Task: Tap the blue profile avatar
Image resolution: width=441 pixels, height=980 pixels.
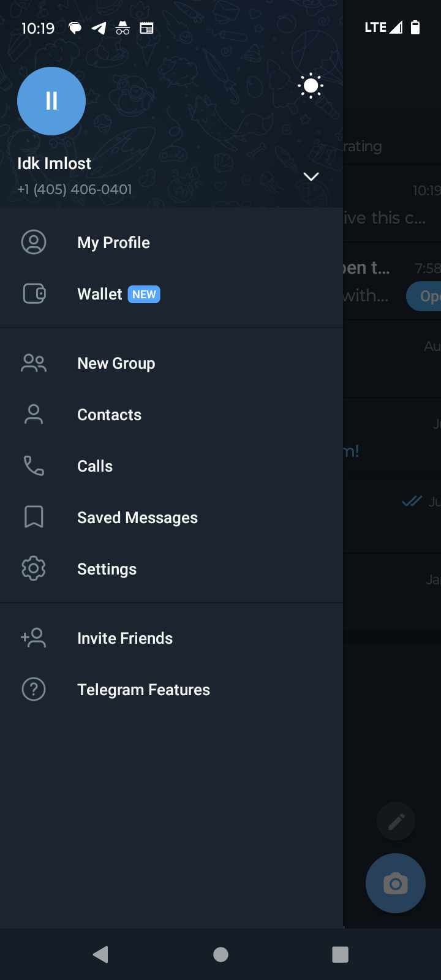Action: [x=51, y=101]
